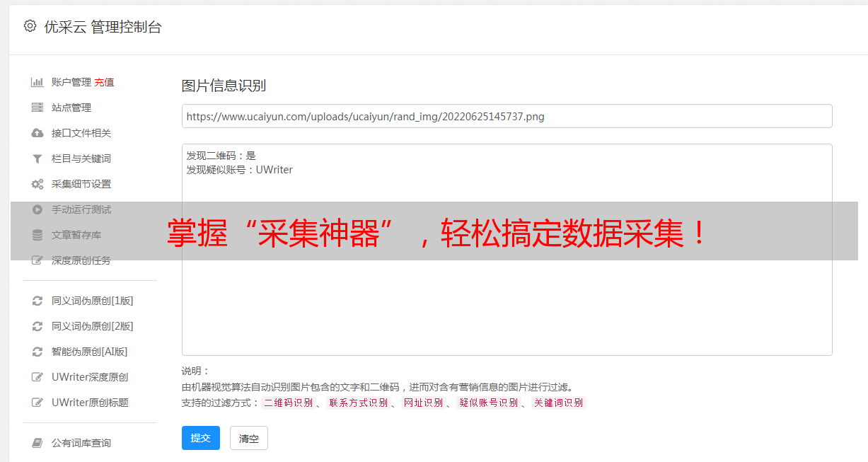
Task: Click the 联系方式识别 tag
Action: click(358, 403)
